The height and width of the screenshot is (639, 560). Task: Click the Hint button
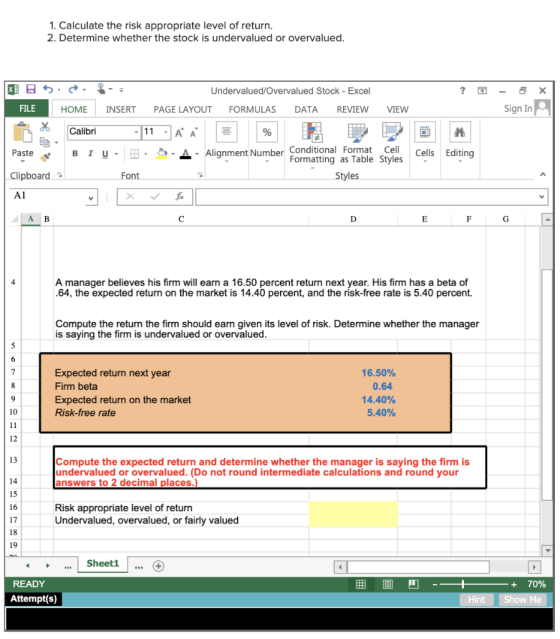(476, 599)
